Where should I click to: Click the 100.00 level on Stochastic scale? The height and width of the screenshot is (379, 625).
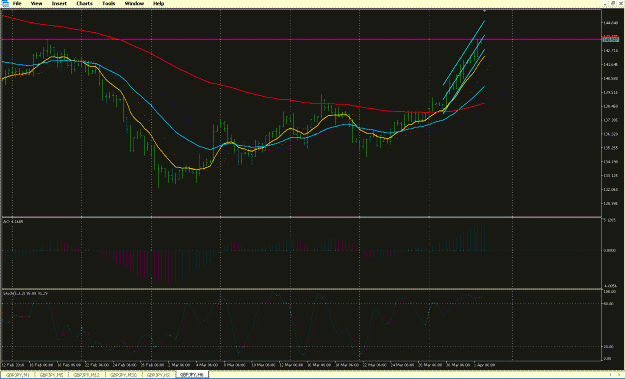pyautogui.click(x=610, y=292)
